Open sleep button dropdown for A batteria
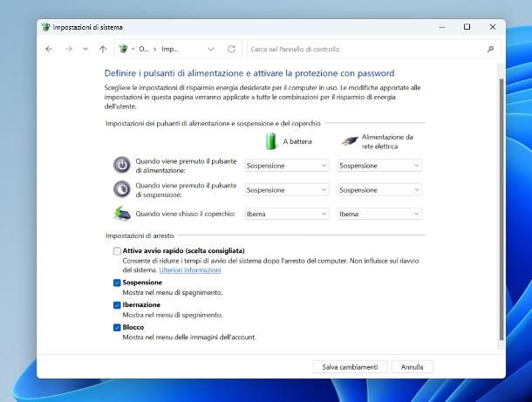 point(287,190)
